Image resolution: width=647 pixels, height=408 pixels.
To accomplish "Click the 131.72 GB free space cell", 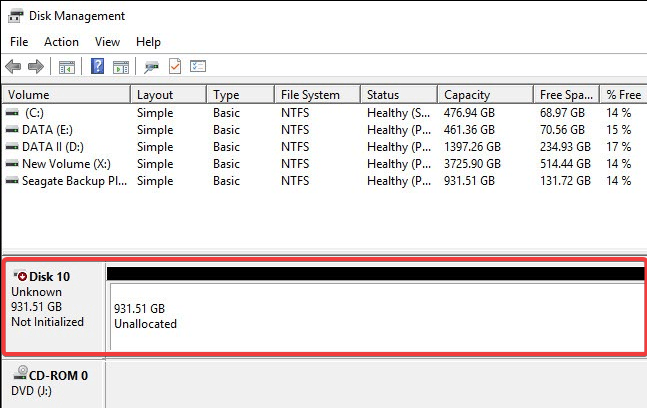I will [x=565, y=181].
